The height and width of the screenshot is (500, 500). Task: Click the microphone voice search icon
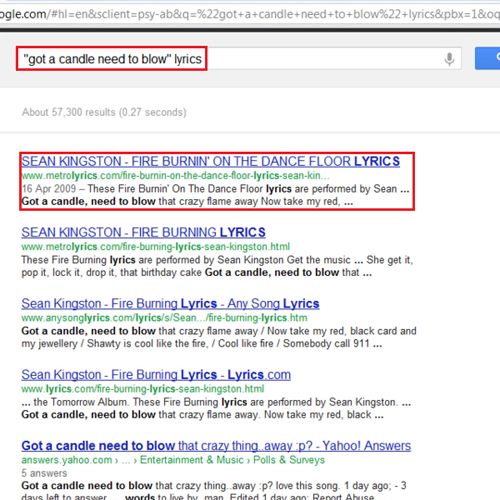[x=449, y=59]
